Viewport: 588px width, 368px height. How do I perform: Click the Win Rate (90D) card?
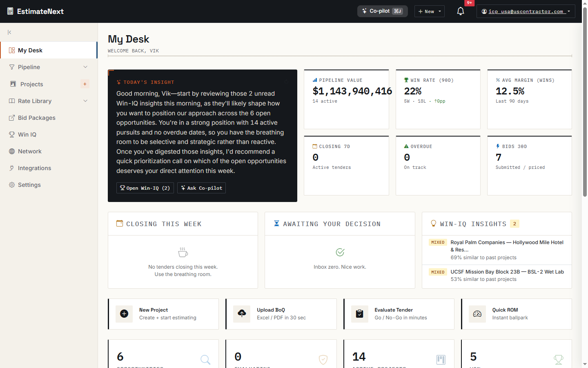pyautogui.click(x=438, y=99)
